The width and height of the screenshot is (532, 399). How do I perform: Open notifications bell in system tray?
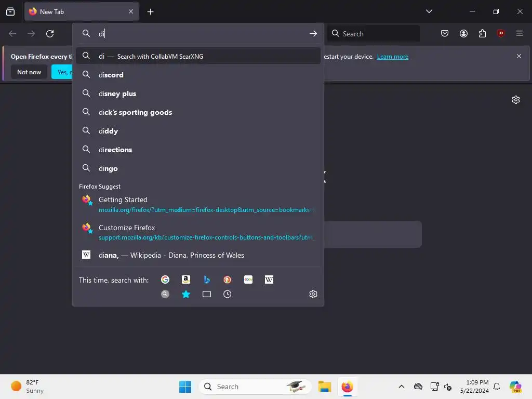tap(497, 387)
